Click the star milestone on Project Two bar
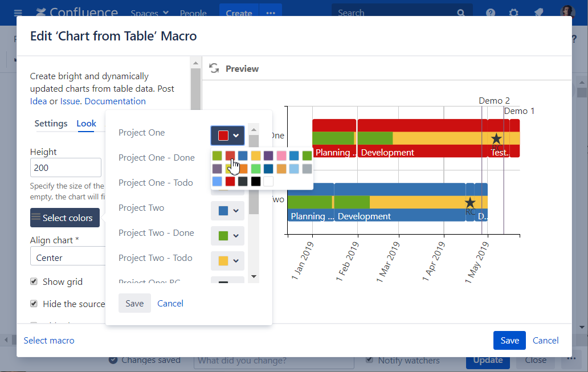 [470, 203]
